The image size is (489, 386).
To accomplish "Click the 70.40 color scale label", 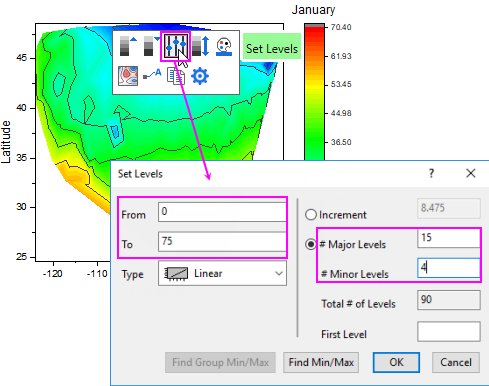I will (x=341, y=27).
